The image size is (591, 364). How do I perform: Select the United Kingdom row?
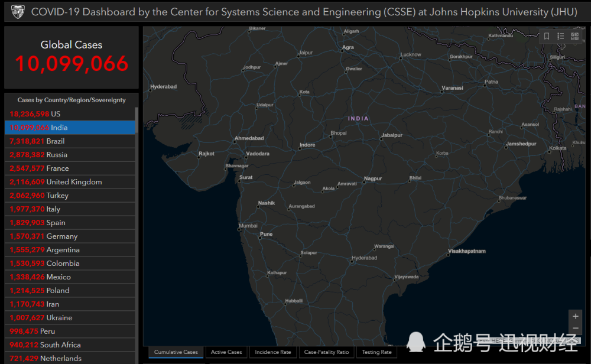point(70,181)
